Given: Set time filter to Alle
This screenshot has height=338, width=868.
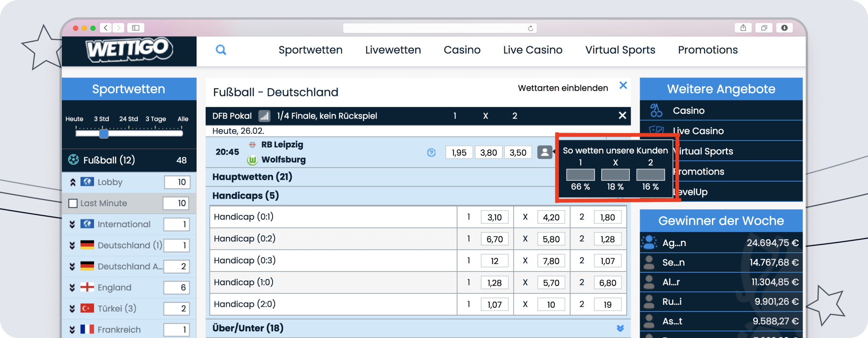Looking at the screenshot, I should click(183, 119).
